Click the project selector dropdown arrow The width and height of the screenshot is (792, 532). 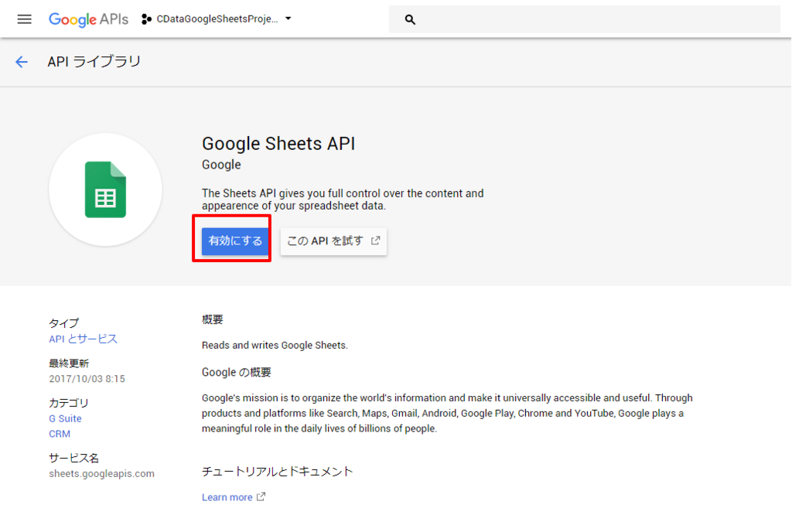(x=288, y=19)
